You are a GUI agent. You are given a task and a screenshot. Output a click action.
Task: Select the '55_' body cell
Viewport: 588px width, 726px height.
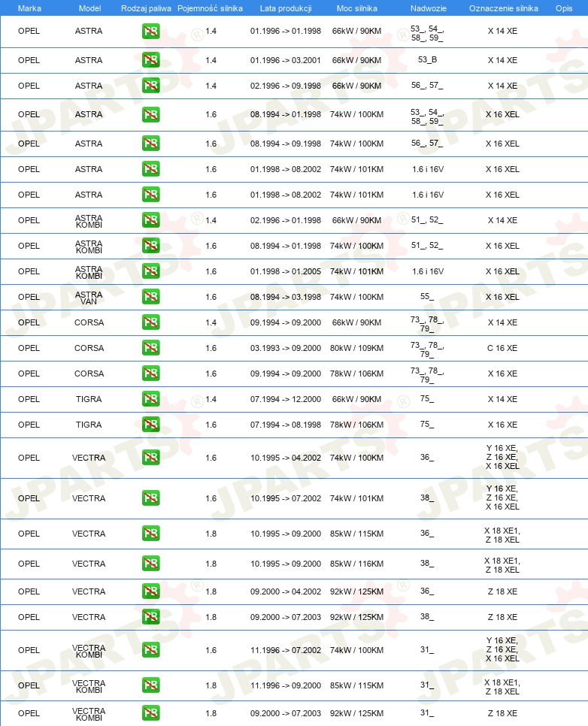coord(427,296)
